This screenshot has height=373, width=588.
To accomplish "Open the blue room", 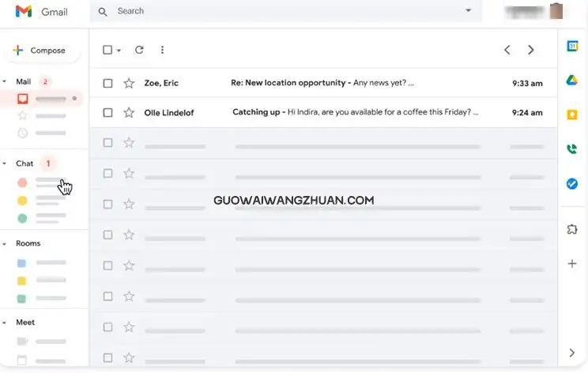I will pos(22,263).
